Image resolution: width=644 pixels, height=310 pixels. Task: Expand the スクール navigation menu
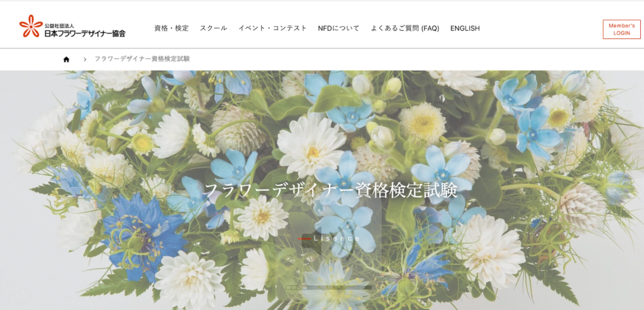click(x=213, y=28)
